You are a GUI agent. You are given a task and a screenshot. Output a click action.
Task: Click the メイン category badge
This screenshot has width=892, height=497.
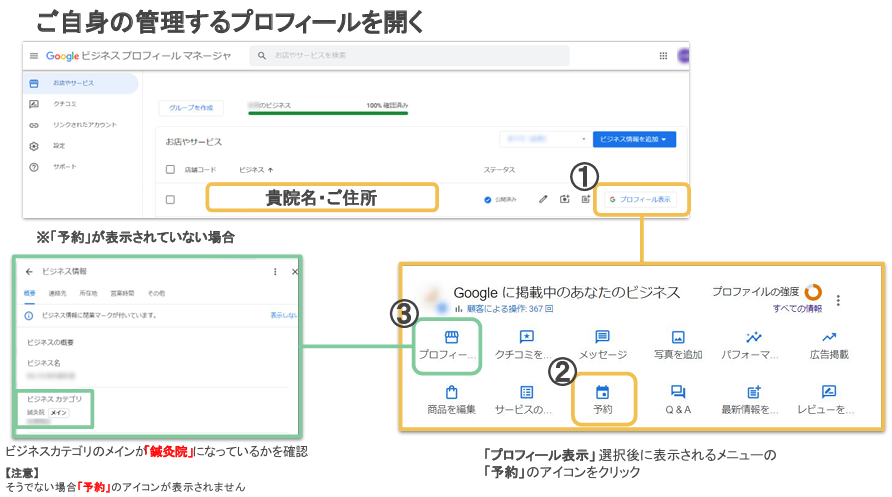[x=59, y=413]
